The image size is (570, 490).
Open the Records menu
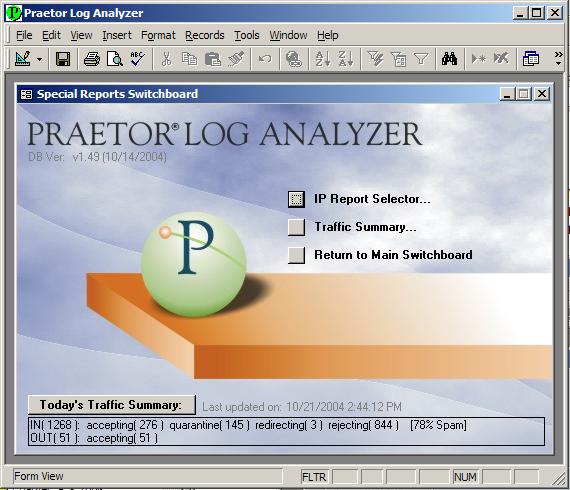[205, 35]
